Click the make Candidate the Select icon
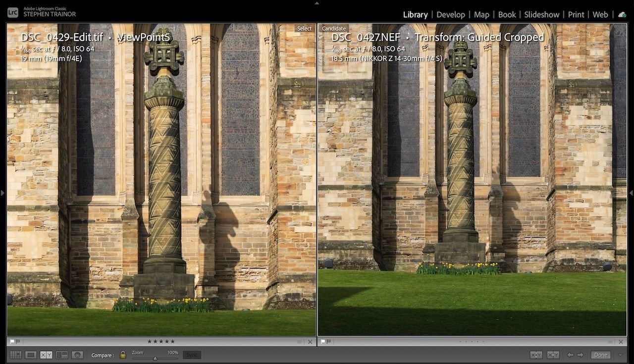Viewport: 634px width, 364px height. 553,355
